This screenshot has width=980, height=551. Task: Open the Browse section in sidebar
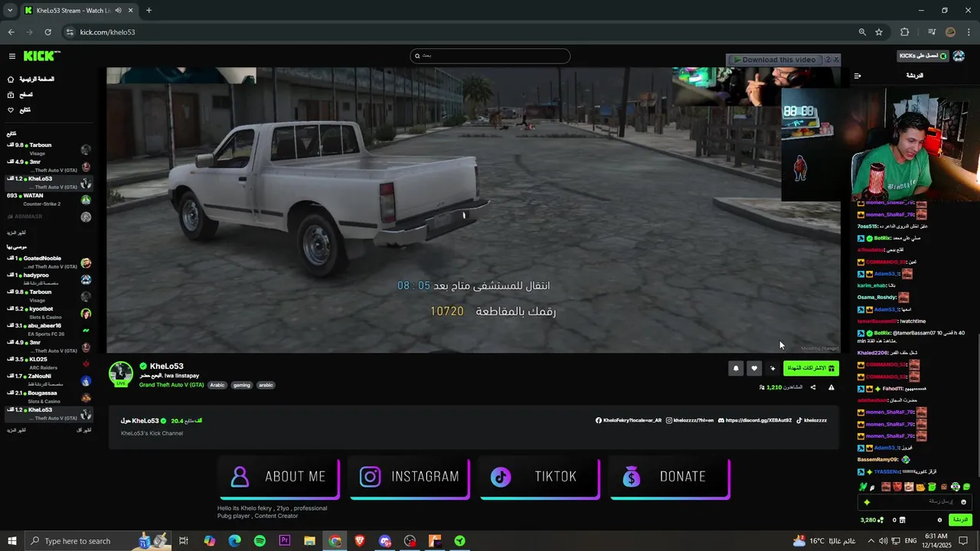click(20, 94)
